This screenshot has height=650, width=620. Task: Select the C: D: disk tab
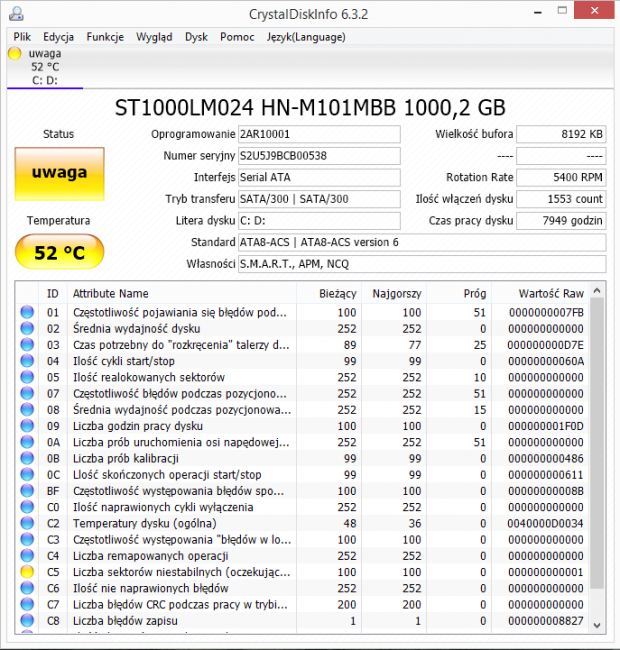click(45, 67)
